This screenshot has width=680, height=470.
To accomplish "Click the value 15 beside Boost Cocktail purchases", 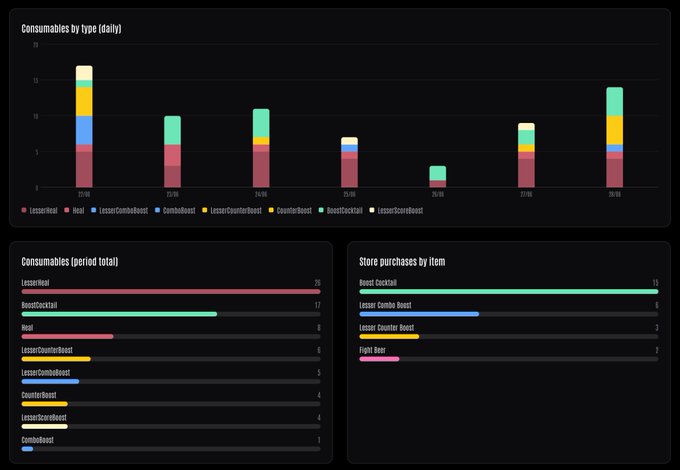I will [x=655, y=283].
